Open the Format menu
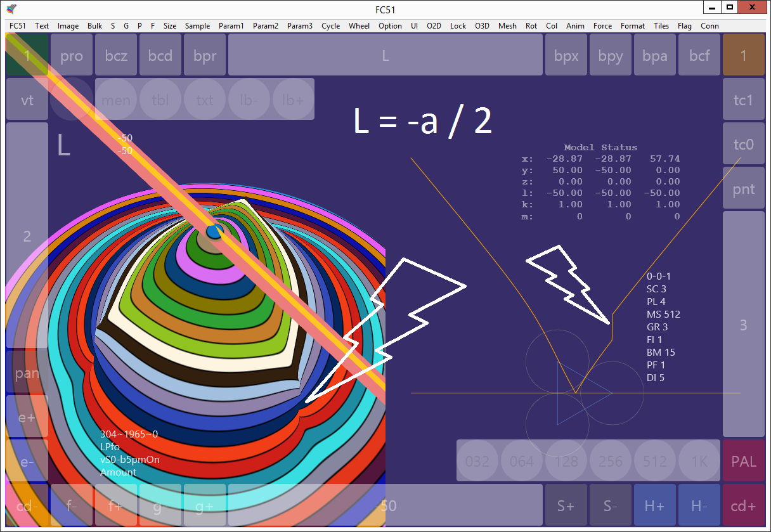Image resolution: width=771 pixels, height=532 pixels. [x=633, y=26]
